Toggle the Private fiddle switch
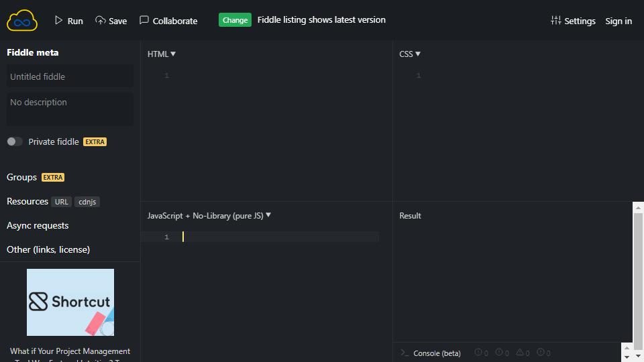The height and width of the screenshot is (362, 644). [x=14, y=141]
